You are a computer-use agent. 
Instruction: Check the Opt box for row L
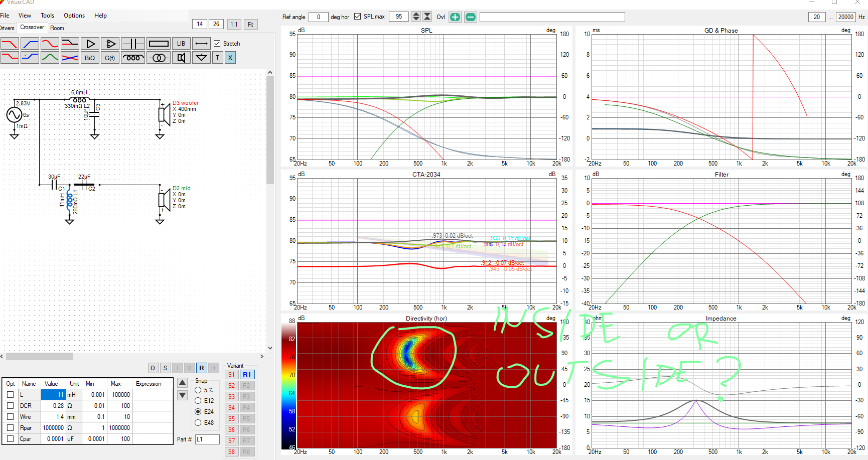pos(10,395)
